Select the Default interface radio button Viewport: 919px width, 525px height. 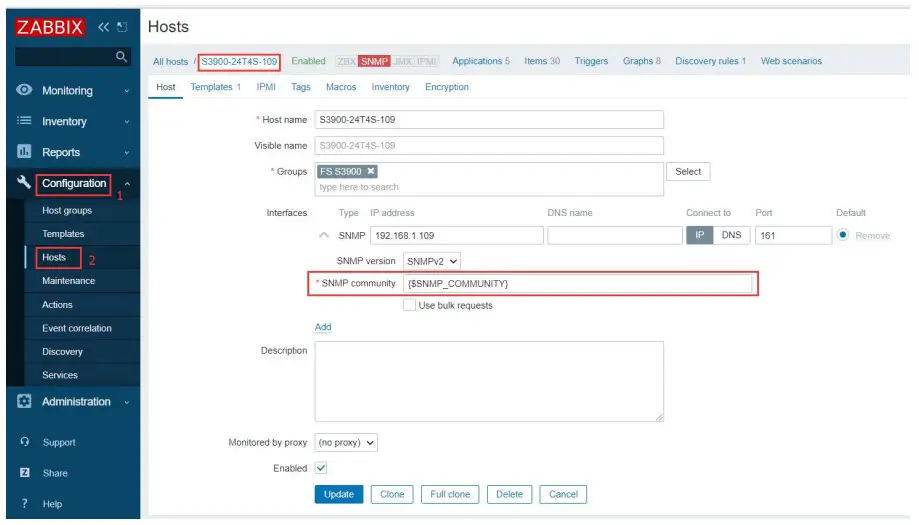coord(843,235)
